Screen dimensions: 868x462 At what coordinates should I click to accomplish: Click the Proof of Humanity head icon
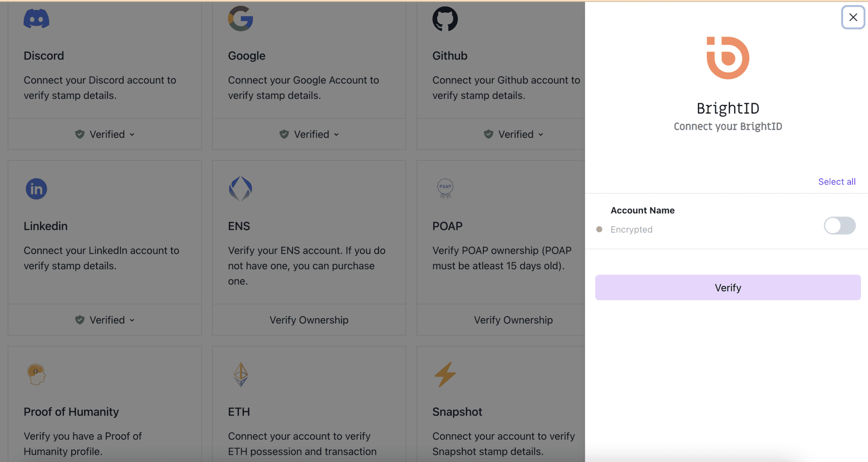[36, 375]
